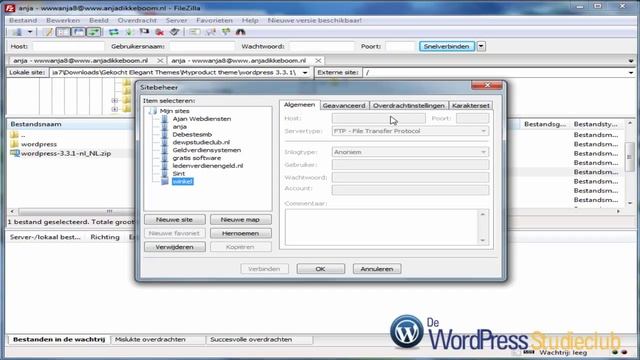Select the wordpress folder in local list
Viewport: 640px width, 360px height.
pos(39,144)
